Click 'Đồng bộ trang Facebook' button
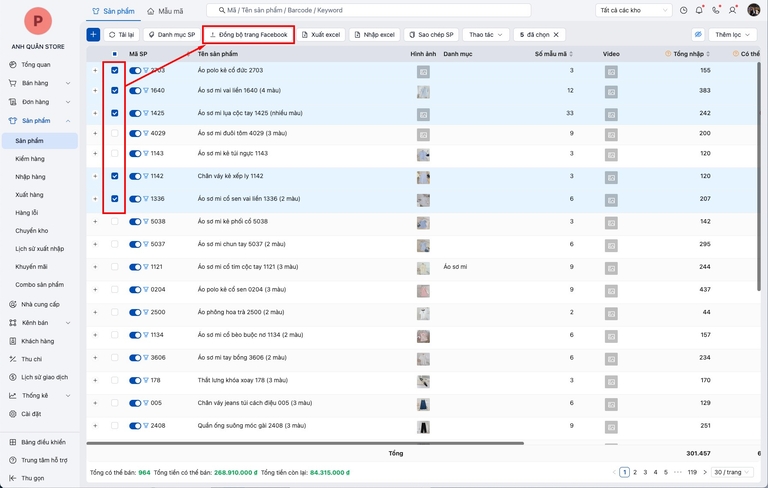The height and width of the screenshot is (488, 768). click(x=248, y=34)
